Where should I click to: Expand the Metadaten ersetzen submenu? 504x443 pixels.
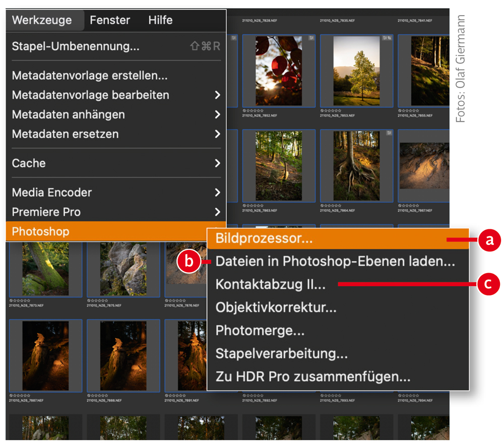[x=116, y=134]
